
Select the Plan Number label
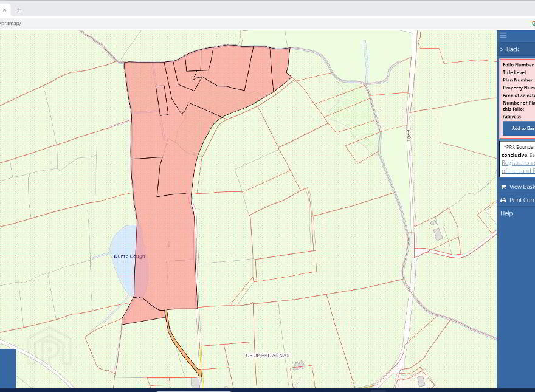coord(517,80)
